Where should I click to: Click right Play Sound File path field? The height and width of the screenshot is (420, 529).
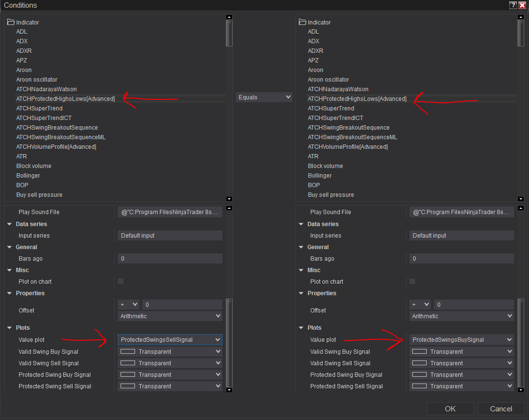pyautogui.click(x=462, y=212)
